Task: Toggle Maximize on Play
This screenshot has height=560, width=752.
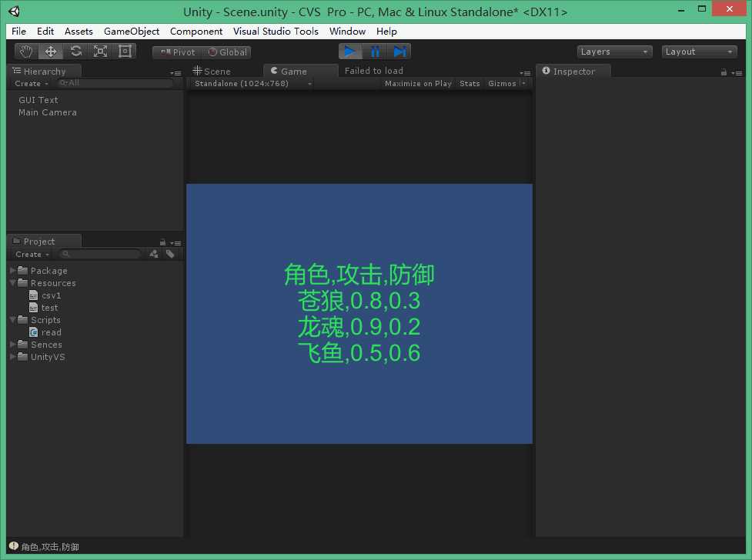Action: point(418,83)
